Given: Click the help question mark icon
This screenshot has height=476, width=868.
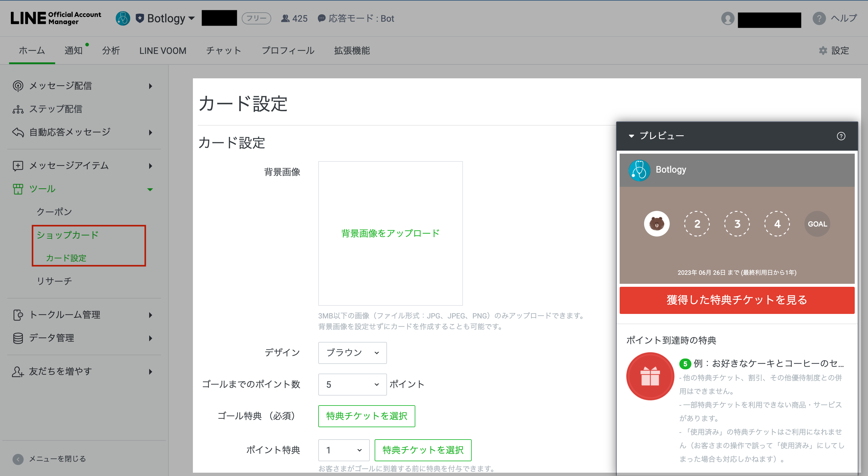Looking at the screenshot, I should coord(819,18).
